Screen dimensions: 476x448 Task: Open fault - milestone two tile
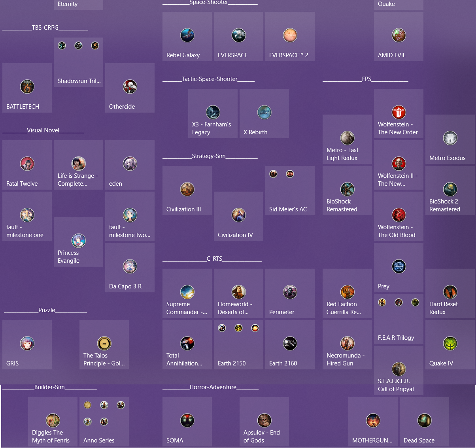point(130,216)
